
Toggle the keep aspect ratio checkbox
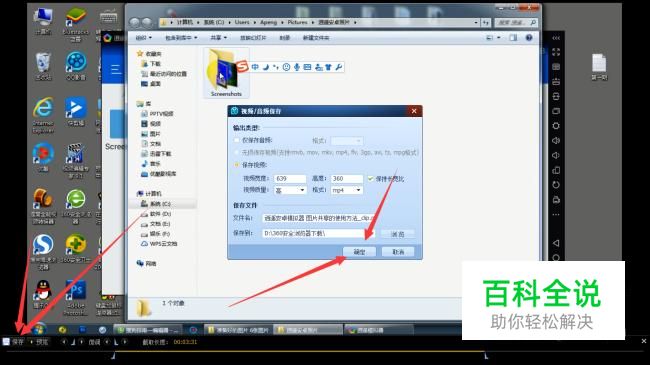371,179
